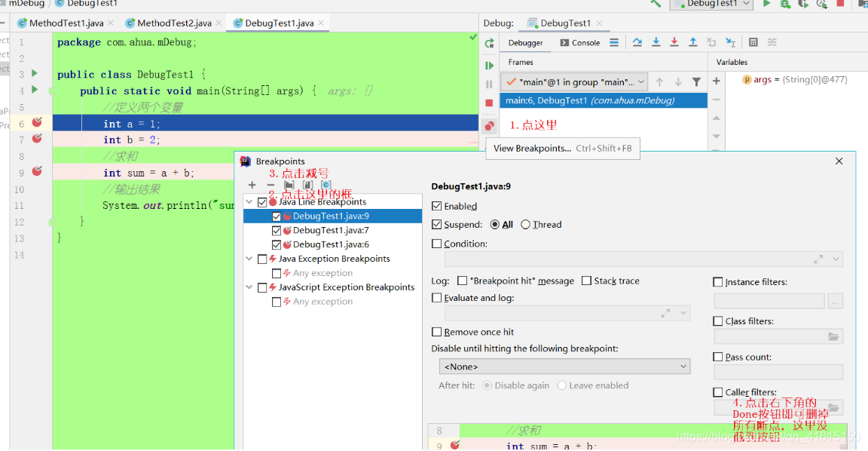868x451 pixels.
Task: Open Console tab in debug panel
Action: [x=579, y=43]
